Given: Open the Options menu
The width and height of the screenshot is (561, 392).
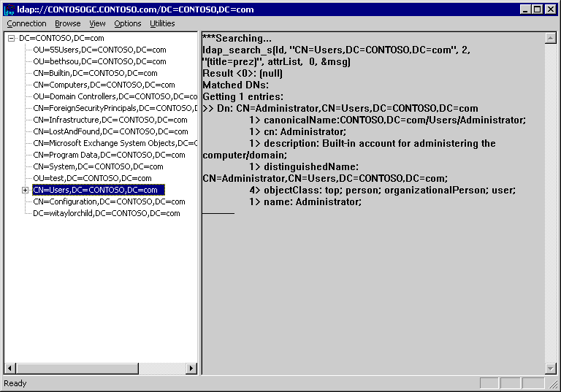Looking at the screenshot, I should [128, 23].
